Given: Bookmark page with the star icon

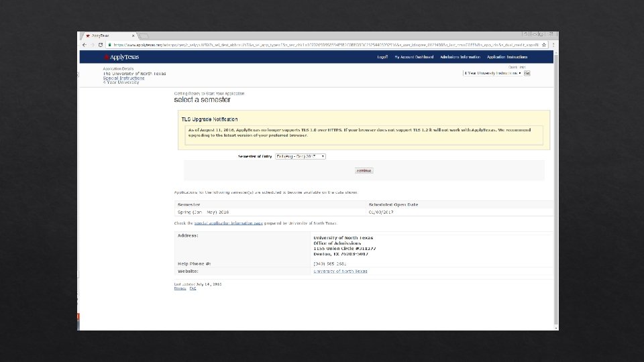Looking at the screenshot, I should point(544,45).
